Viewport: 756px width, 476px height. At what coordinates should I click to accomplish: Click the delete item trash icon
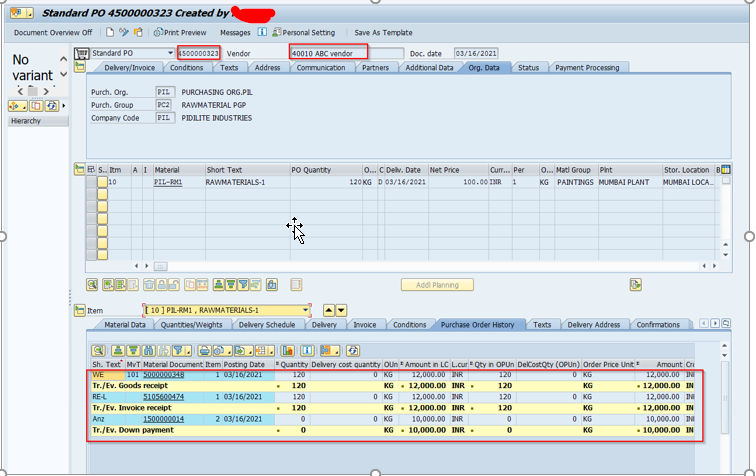coord(149,285)
